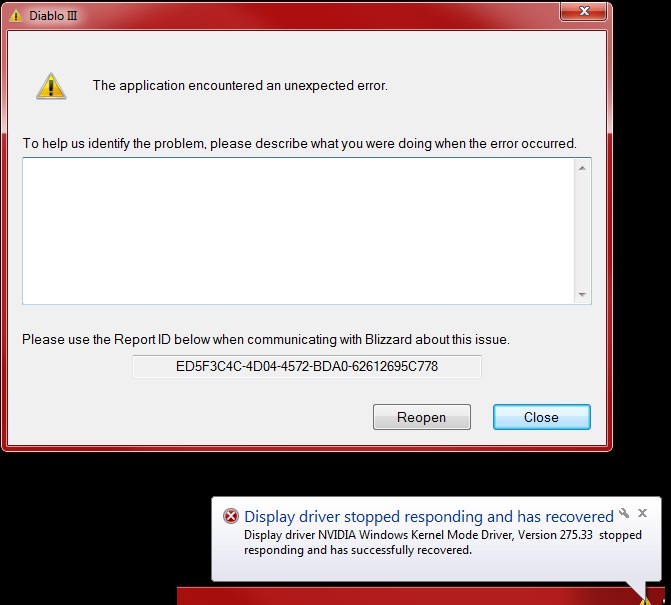Click the 'Display driver stopped responding' headline

[x=429, y=516]
